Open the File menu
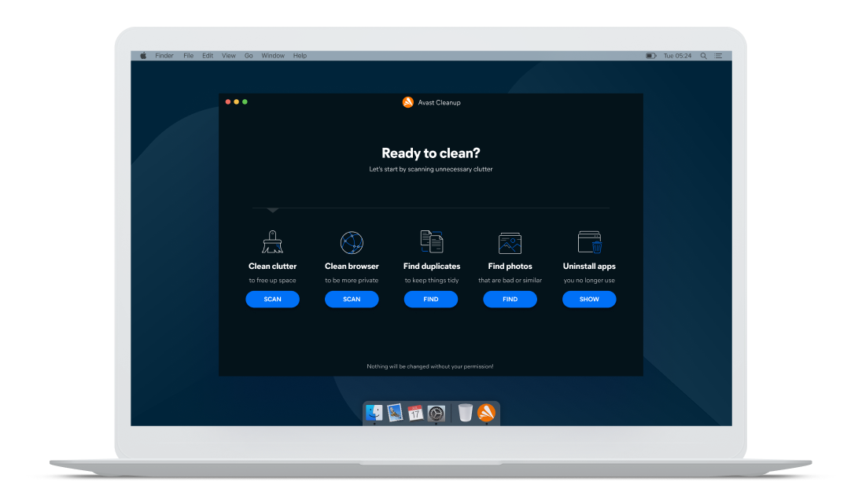This screenshot has width=862, height=504. tap(188, 56)
